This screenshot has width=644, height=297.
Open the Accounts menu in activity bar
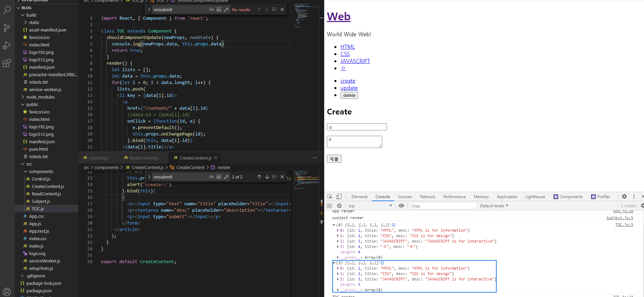click(7, 292)
